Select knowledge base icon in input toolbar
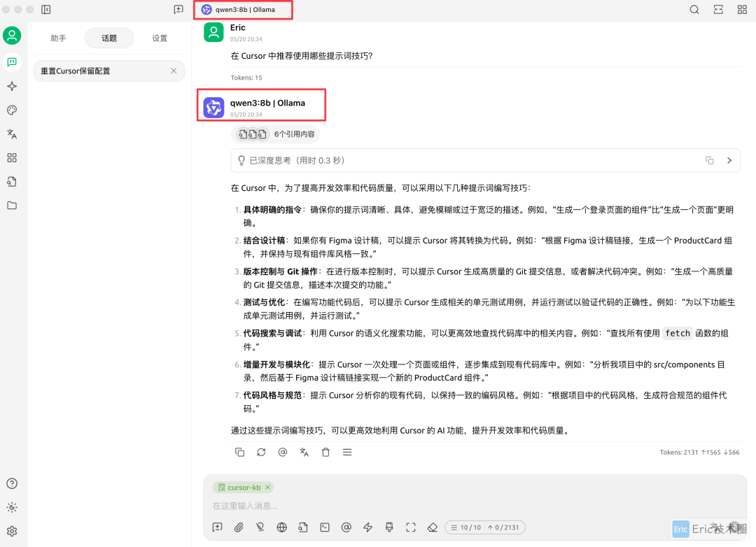The image size is (756, 547). click(x=303, y=527)
